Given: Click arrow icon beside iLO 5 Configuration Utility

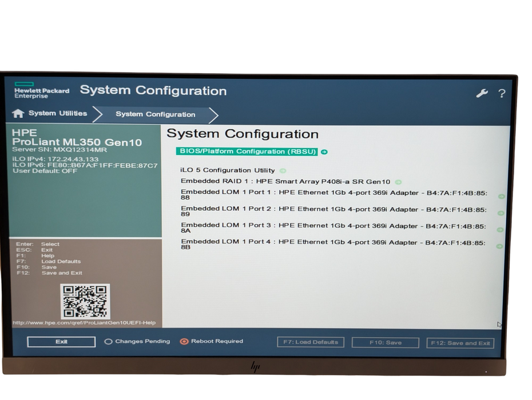Looking at the screenshot, I should pos(283,170).
